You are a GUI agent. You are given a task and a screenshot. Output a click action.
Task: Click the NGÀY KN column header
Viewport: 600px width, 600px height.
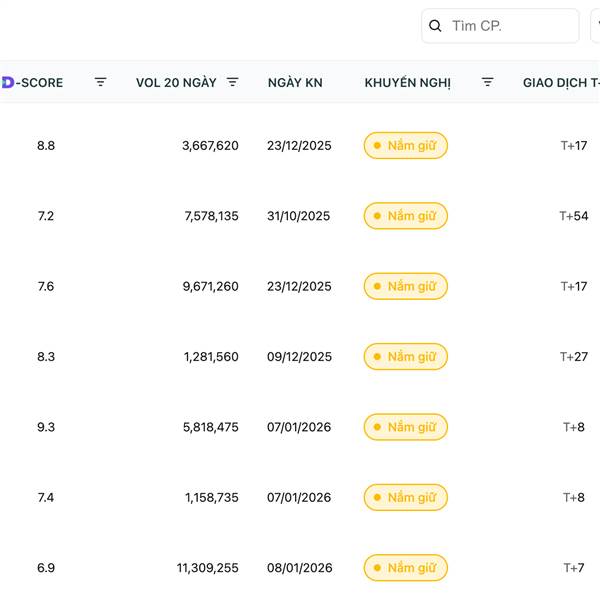(x=295, y=82)
